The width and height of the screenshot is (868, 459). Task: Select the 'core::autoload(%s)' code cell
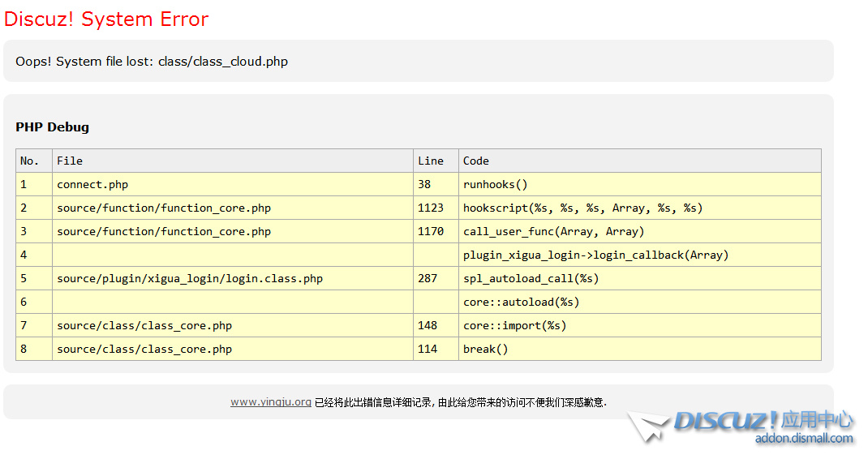[640, 302]
